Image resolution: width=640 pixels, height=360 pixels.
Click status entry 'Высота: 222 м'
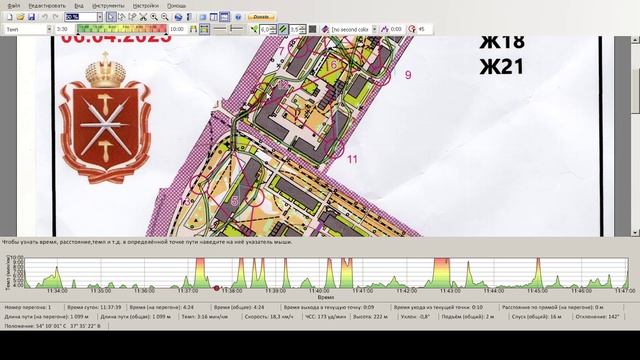point(372,316)
